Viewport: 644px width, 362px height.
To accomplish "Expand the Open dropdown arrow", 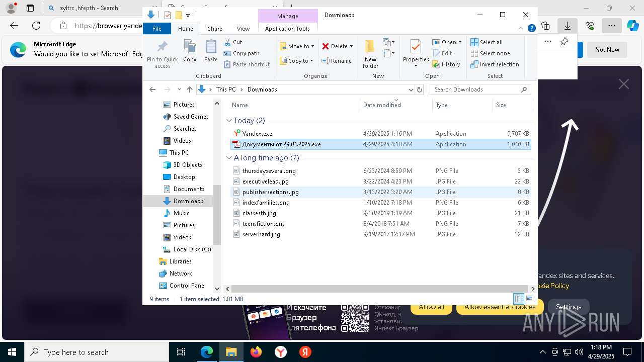I will click(x=460, y=42).
